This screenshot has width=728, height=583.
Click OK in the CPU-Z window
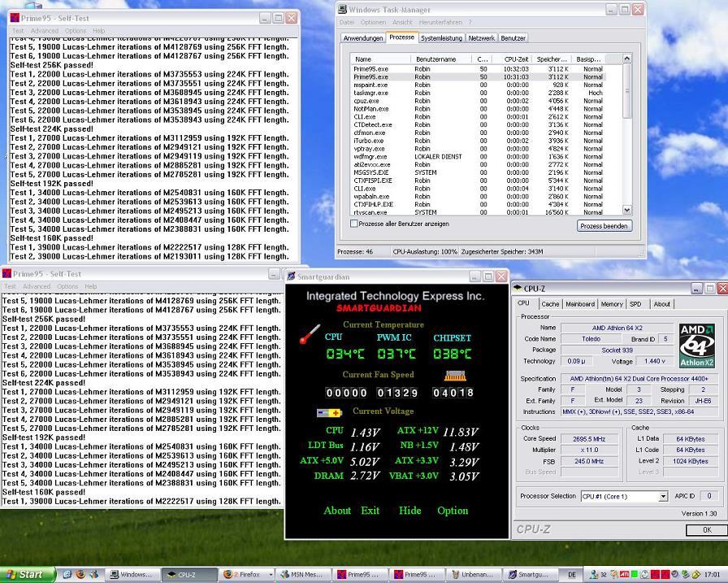pos(707,529)
